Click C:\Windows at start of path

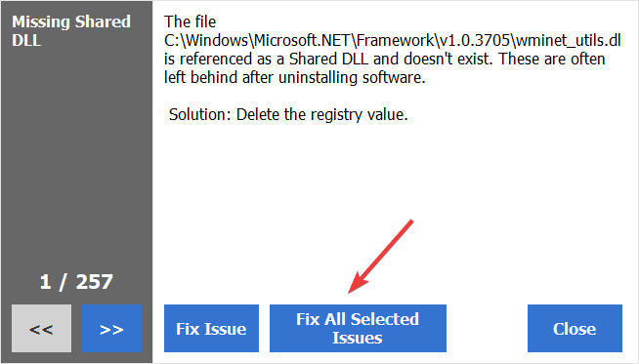point(206,40)
